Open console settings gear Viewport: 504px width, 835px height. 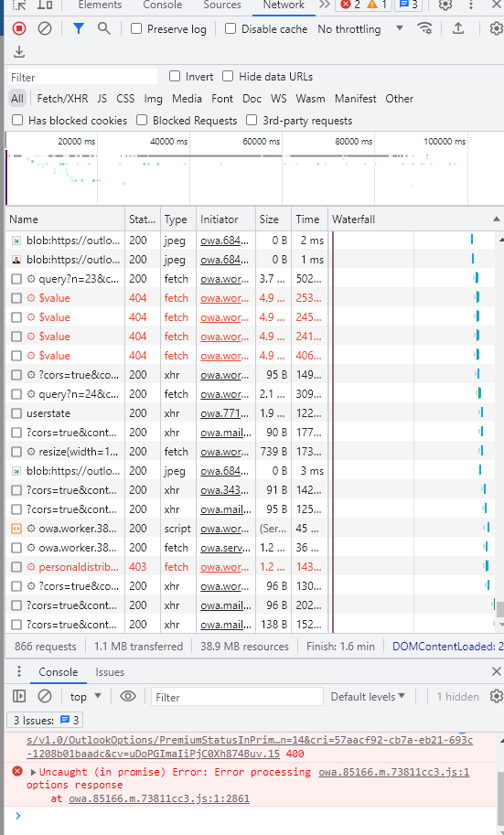(x=496, y=696)
